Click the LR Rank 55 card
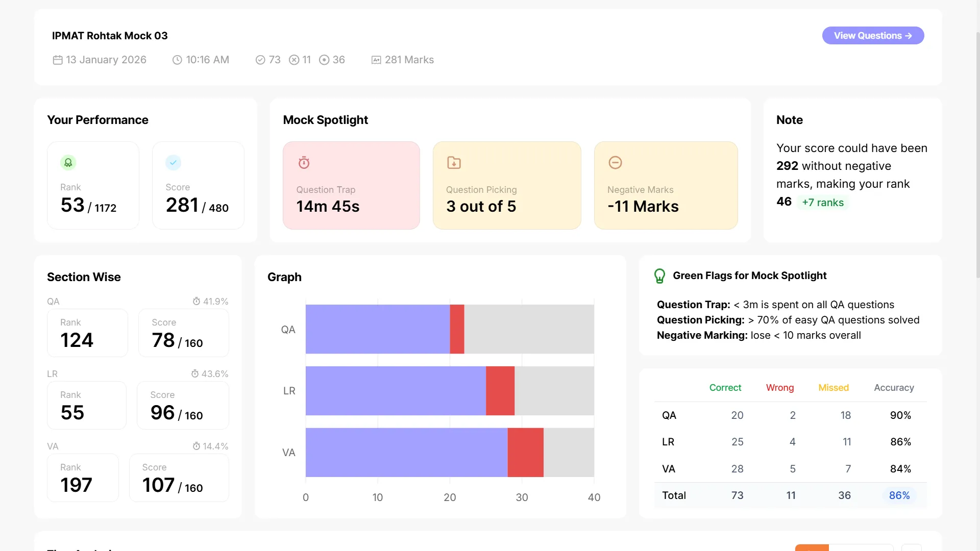The height and width of the screenshot is (551, 980). 87,406
